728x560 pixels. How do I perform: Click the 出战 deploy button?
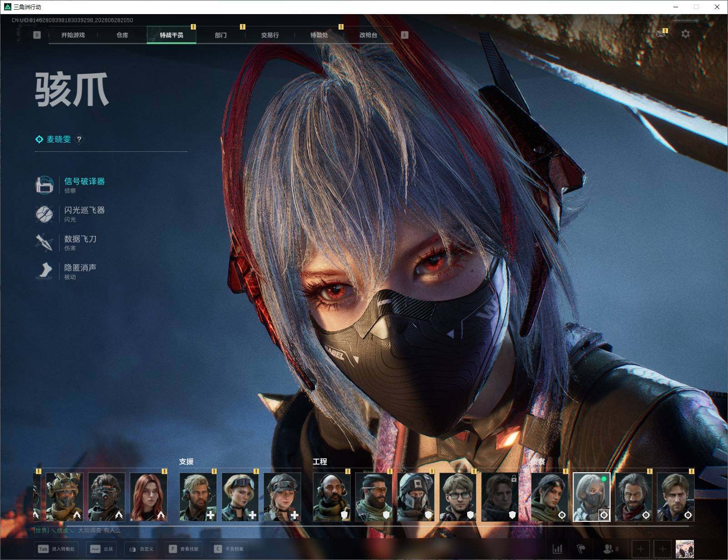pyautogui.click(x=102, y=549)
